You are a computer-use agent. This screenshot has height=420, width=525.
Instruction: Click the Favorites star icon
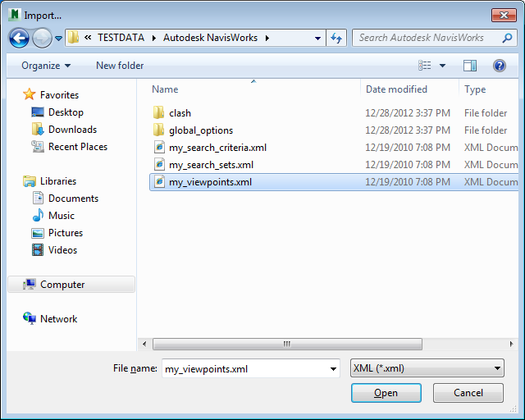(30, 94)
